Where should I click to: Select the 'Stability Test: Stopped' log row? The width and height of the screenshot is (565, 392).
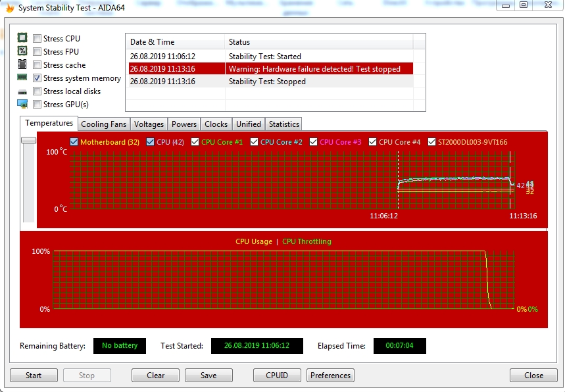coord(271,82)
